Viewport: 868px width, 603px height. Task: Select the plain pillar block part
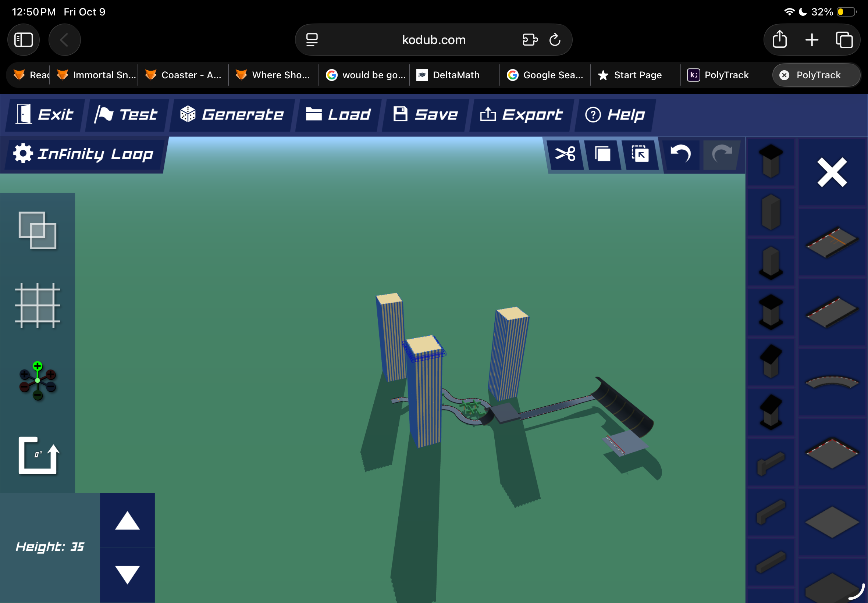tap(771, 212)
